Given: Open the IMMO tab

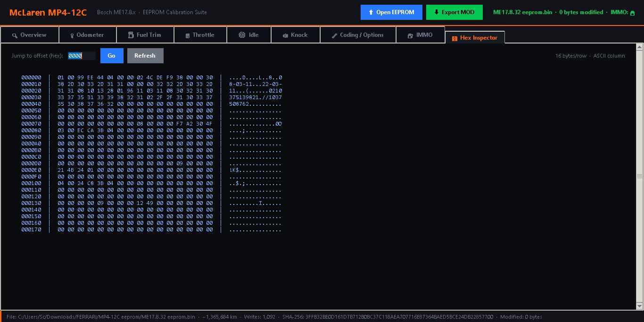Looking at the screenshot, I should coord(421,35).
